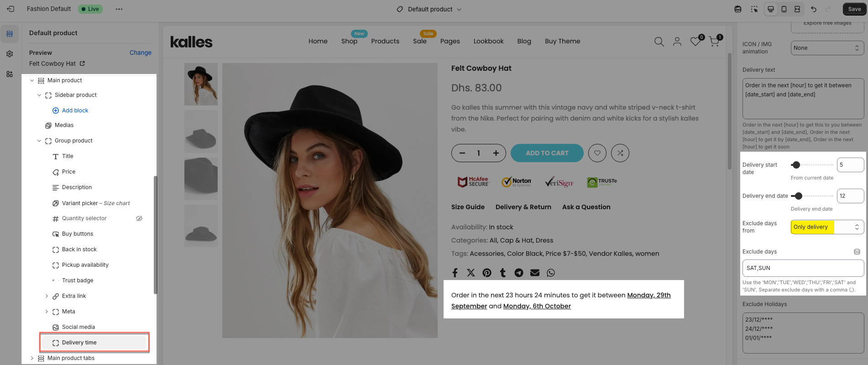Expand the Extra link block
This screenshot has height=365, width=868.
(47, 296)
